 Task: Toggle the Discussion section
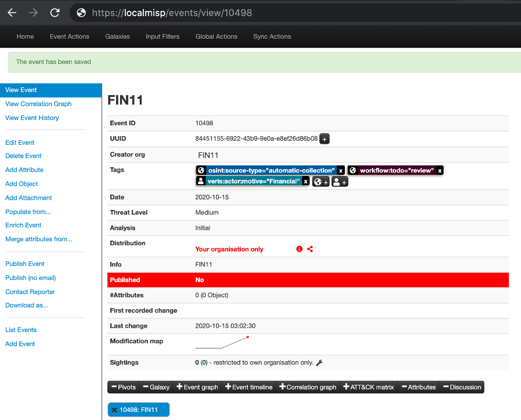(462, 387)
